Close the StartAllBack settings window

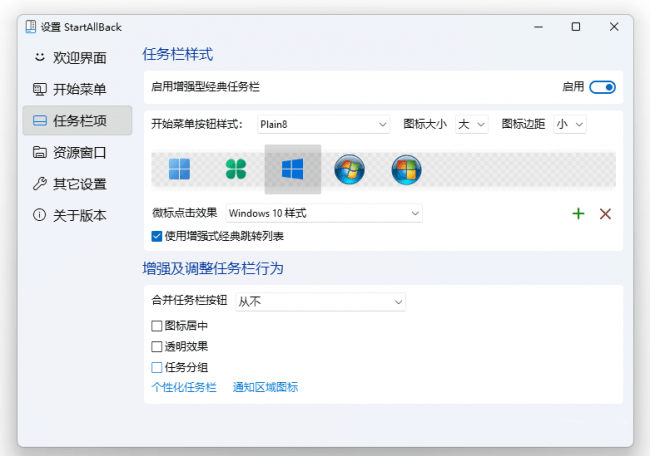tap(614, 27)
